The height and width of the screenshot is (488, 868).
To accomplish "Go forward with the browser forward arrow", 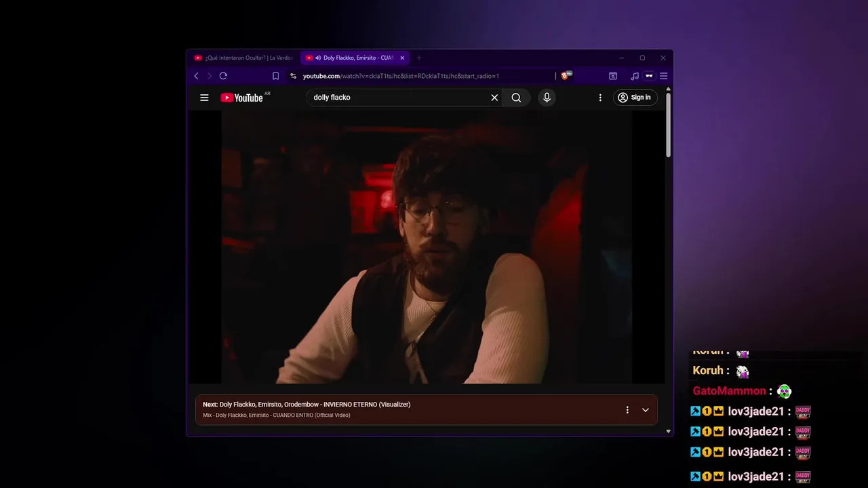I will coord(210,76).
